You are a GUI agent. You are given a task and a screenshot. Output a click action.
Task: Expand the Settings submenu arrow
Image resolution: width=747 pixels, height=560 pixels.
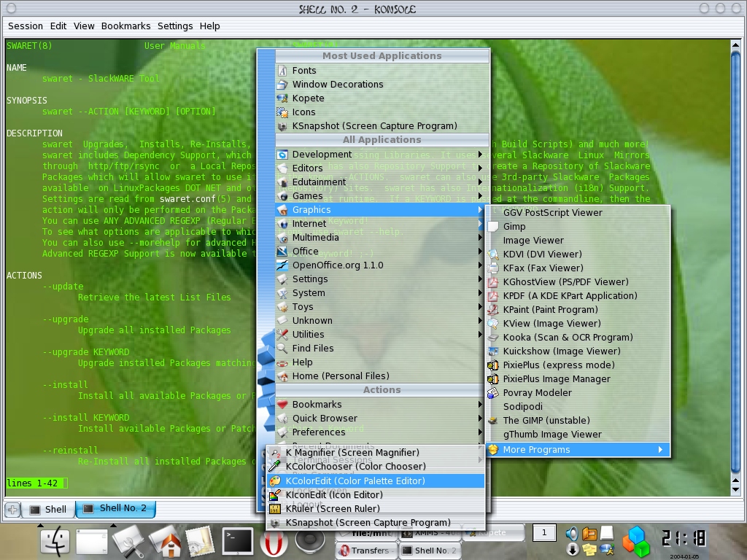480,279
